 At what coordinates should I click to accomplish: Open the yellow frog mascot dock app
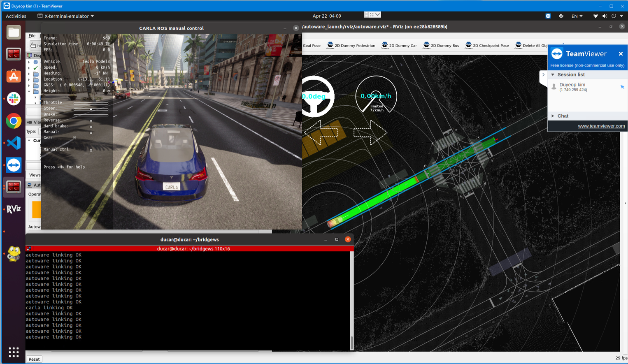point(14,253)
